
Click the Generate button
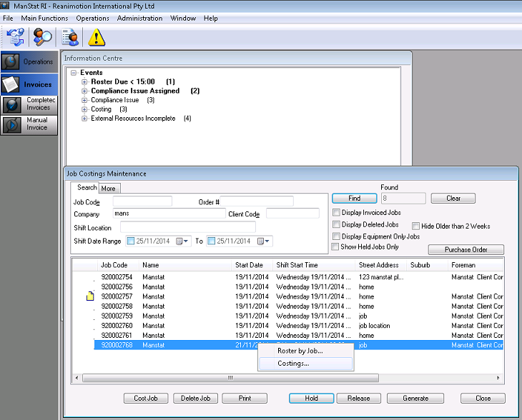coord(415,398)
